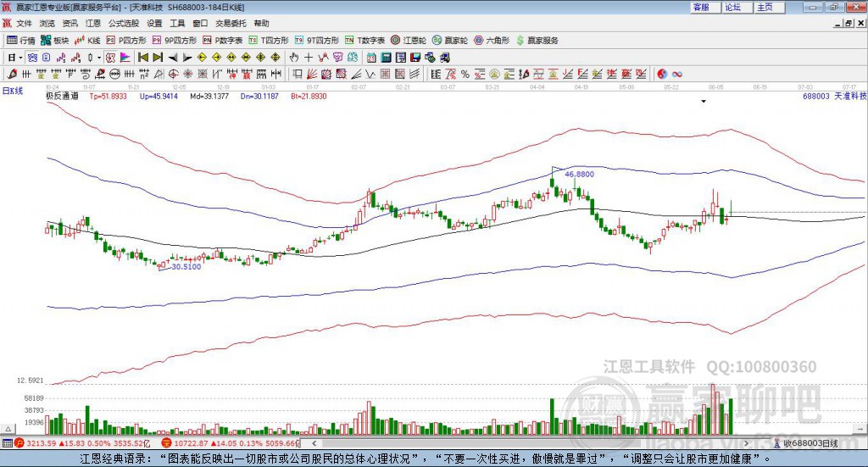Open the 公式选股 menu
The height and width of the screenshot is (467, 868).
(124, 23)
